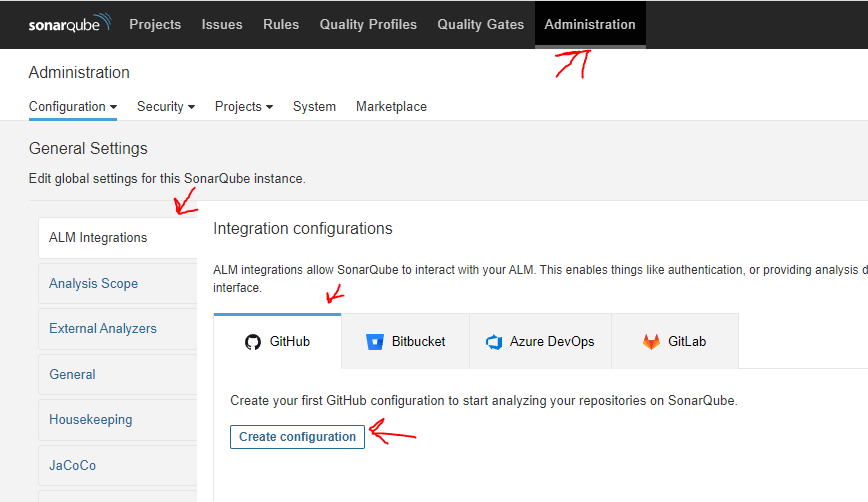This screenshot has height=502, width=868.
Task: Click the GitLab fox icon
Action: [x=652, y=341]
